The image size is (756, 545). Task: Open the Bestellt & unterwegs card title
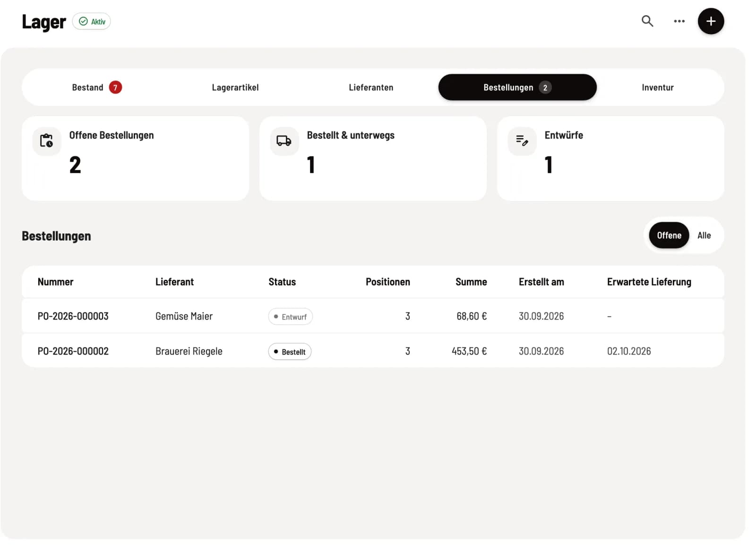[351, 135]
